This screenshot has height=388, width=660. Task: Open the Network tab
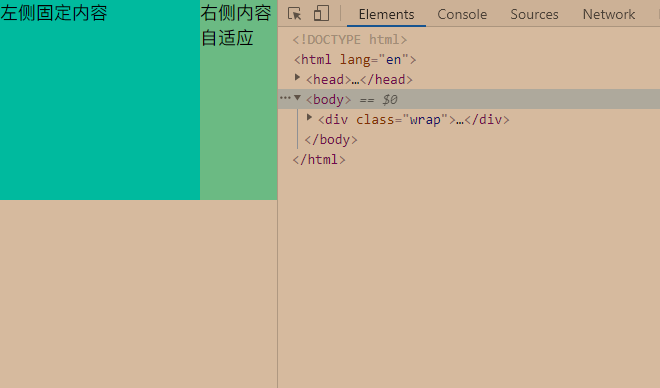609,14
